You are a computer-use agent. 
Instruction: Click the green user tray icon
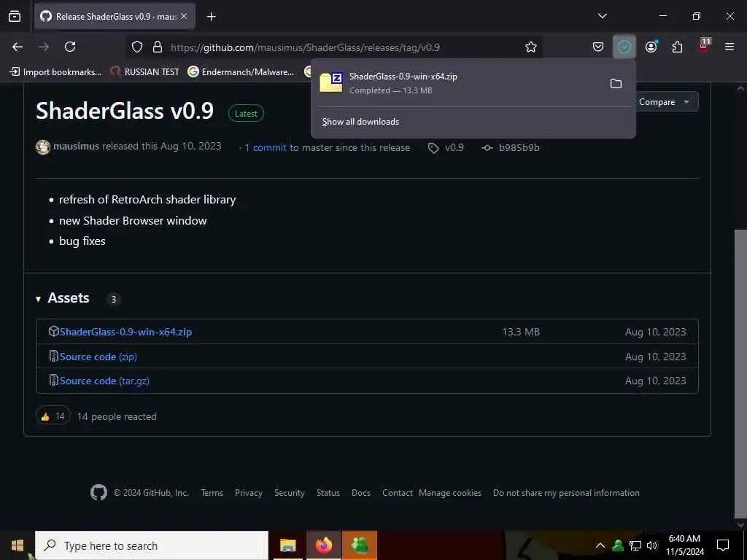(618, 545)
